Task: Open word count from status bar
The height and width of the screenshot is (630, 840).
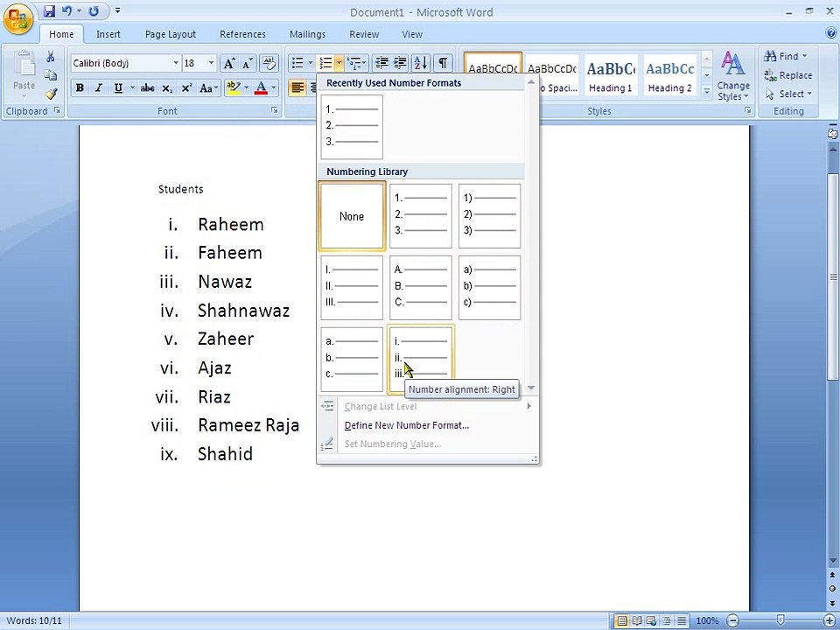Action: 34,621
